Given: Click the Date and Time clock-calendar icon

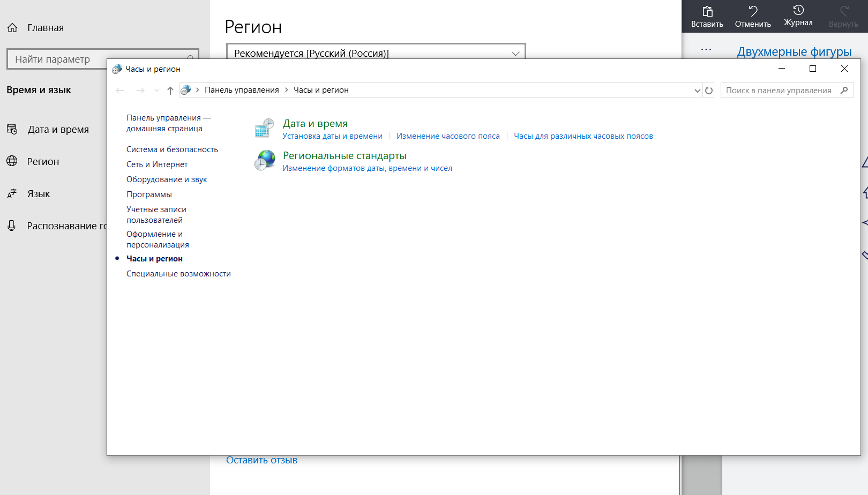Looking at the screenshot, I should coord(264,129).
